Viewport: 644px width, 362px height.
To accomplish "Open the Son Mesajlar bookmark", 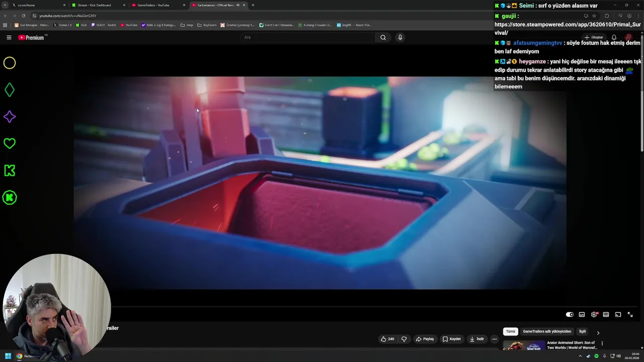I will pos(32,25).
